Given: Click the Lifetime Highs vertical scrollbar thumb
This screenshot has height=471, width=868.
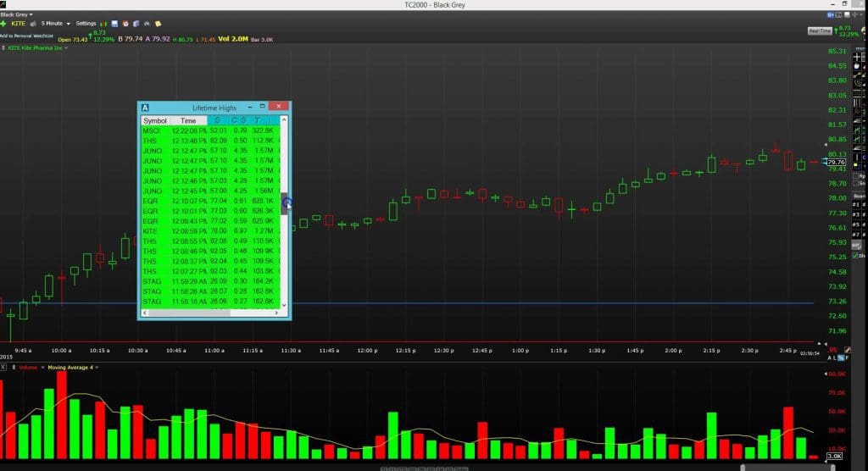Looking at the screenshot, I should (x=284, y=203).
